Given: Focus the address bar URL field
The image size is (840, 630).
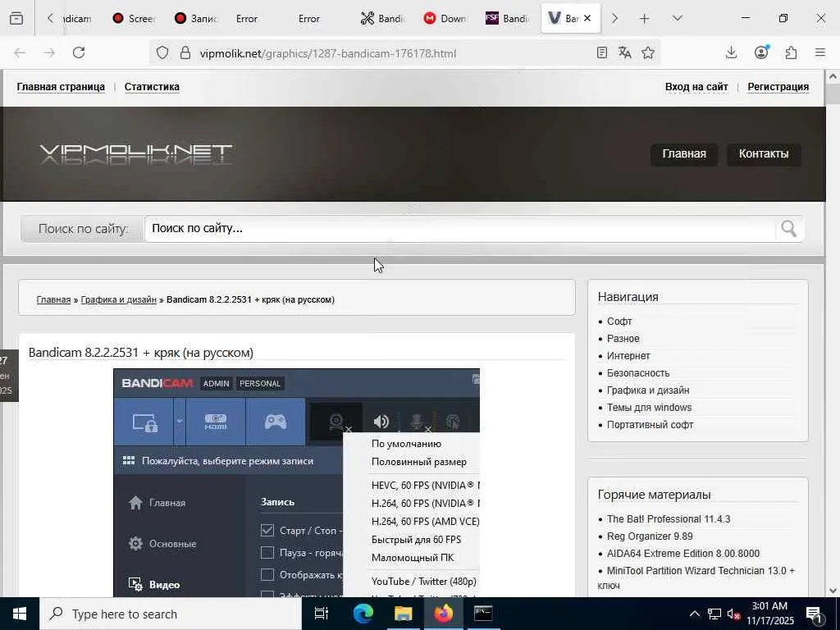Looking at the screenshot, I should coord(394,53).
